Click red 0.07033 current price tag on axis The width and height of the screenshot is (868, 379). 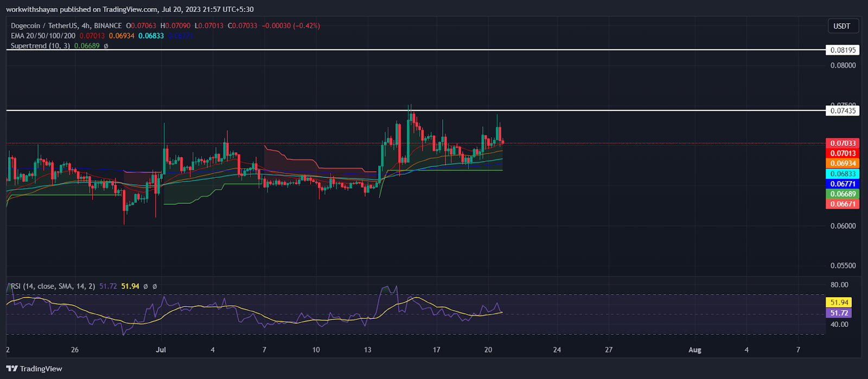point(843,143)
